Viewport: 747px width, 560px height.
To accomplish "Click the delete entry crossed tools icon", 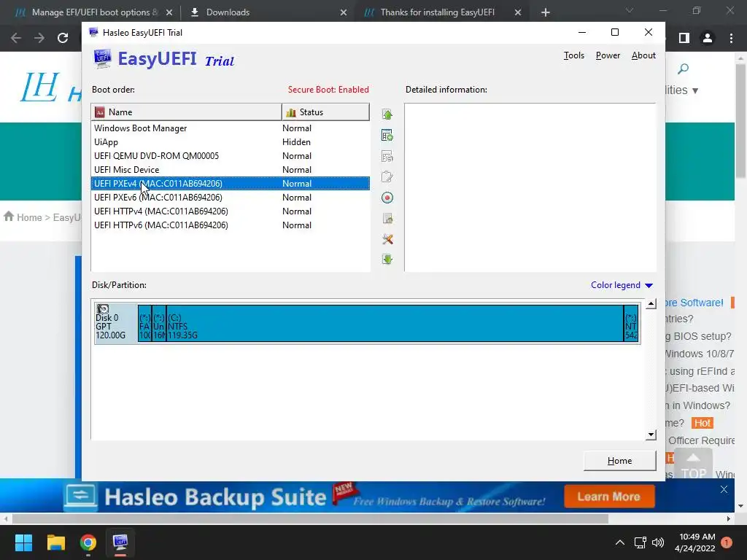I will 387,239.
